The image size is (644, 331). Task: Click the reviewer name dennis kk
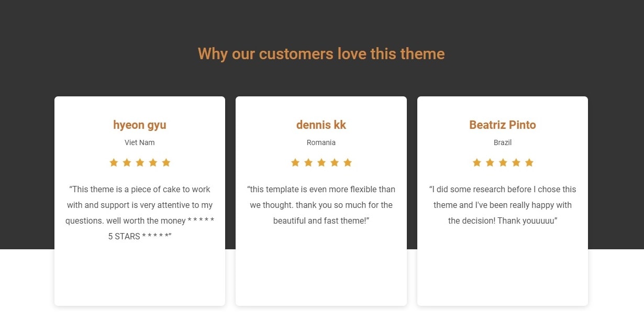321,125
